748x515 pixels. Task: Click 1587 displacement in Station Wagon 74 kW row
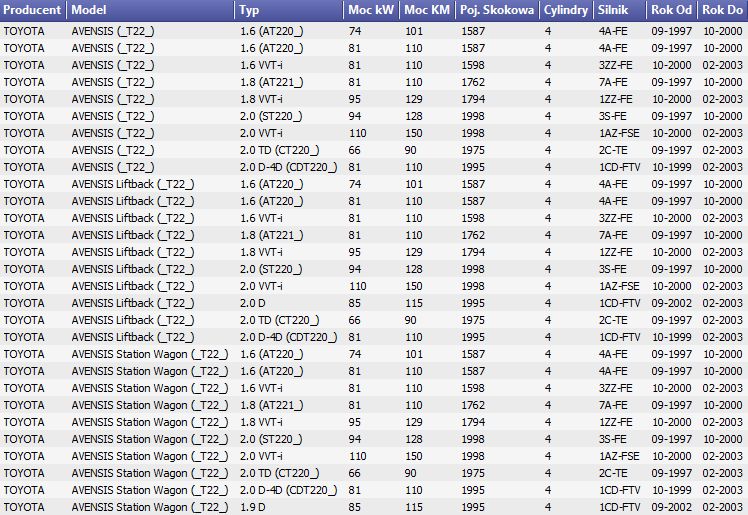473,354
